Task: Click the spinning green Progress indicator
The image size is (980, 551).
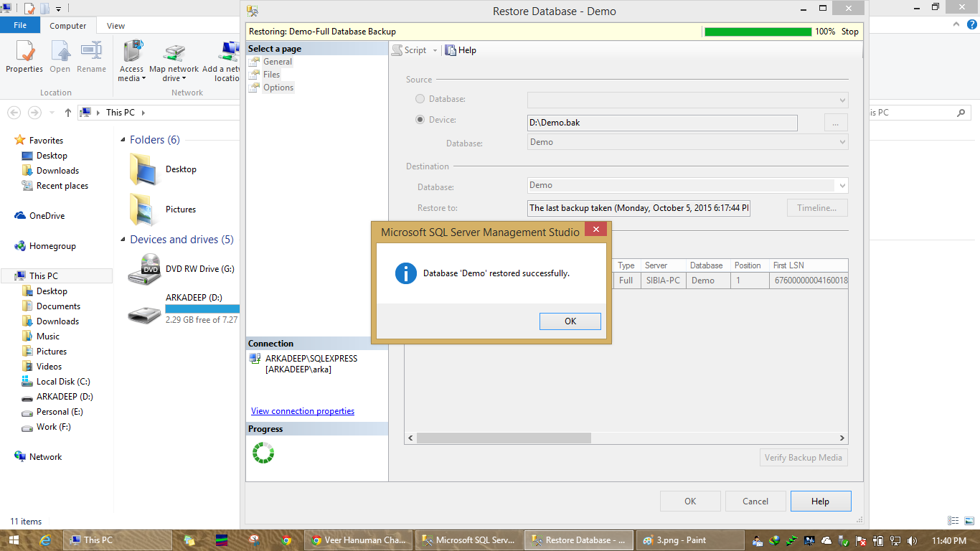Action: tap(263, 453)
